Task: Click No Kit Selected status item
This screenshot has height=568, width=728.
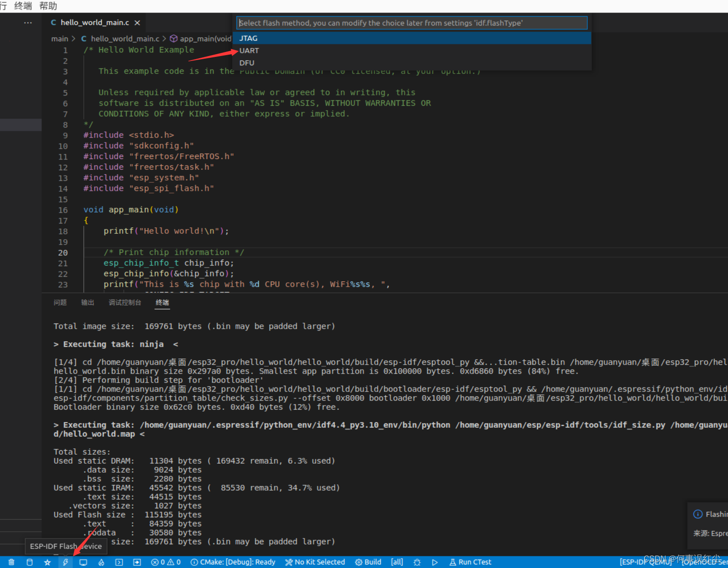Action: (315, 562)
